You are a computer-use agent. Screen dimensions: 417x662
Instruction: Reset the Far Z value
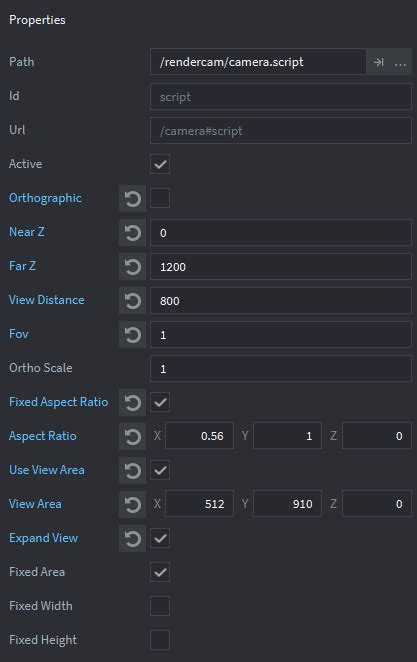coord(133,266)
